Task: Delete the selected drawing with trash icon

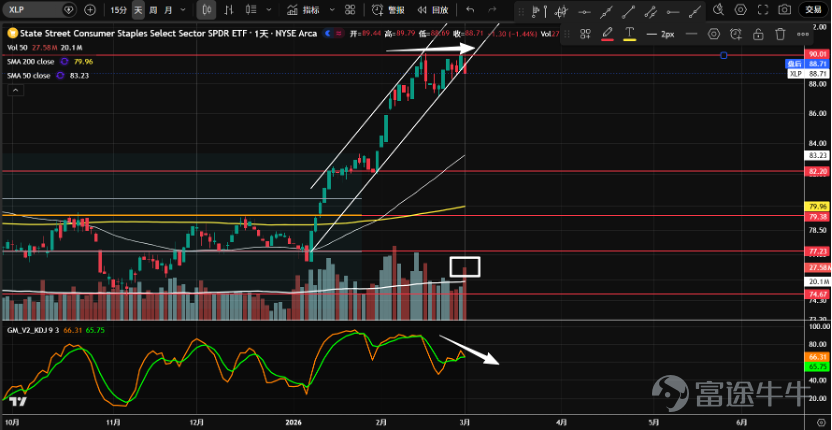Action: tap(780, 34)
